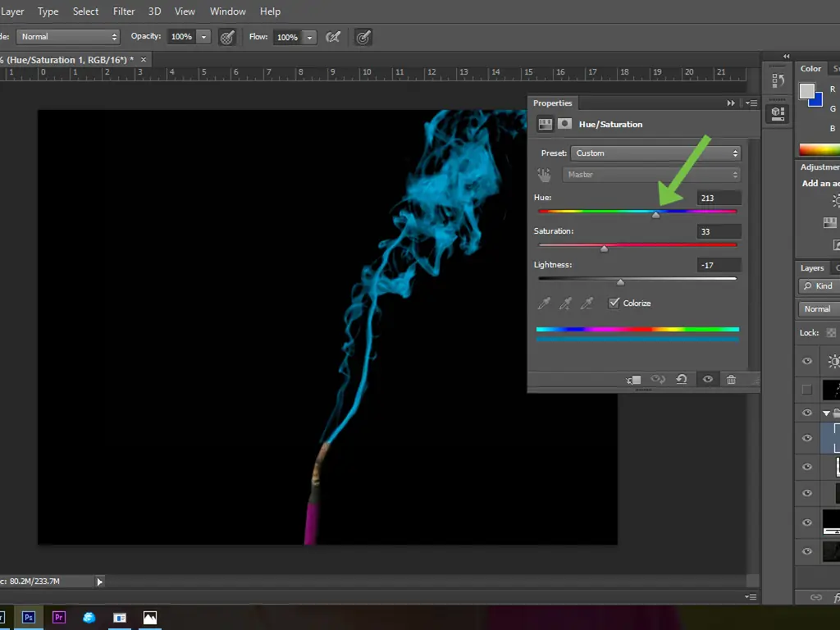840x630 pixels.
Task: Toggle the pressure for size icon
Action: pos(363,37)
